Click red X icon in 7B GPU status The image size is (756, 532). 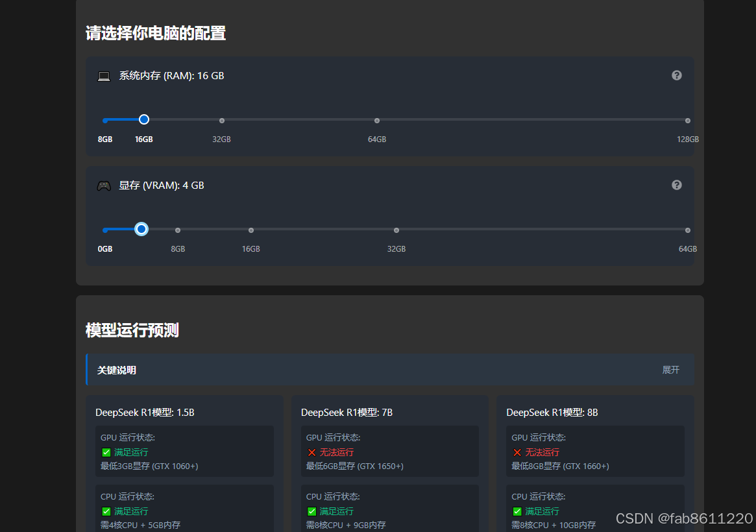click(x=311, y=452)
